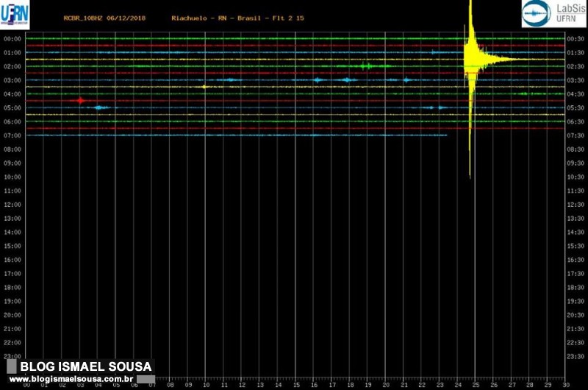Click minute label 08 on the bottom axis
Screen dimensions: 588x390
pos(171,385)
